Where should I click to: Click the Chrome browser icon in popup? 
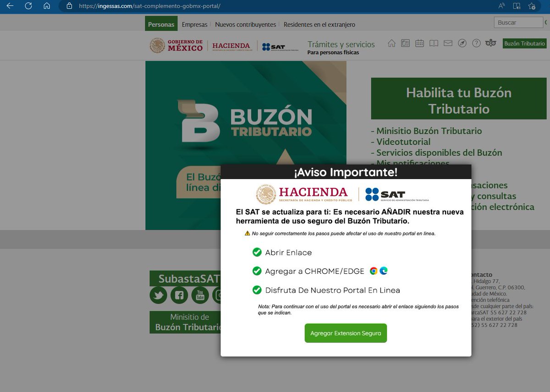coord(374,271)
